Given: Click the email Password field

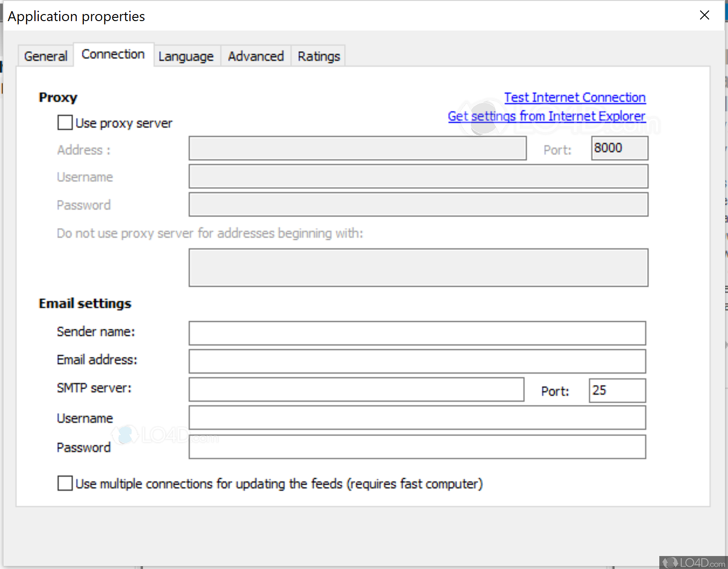Looking at the screenshot, I should (417, 447).
